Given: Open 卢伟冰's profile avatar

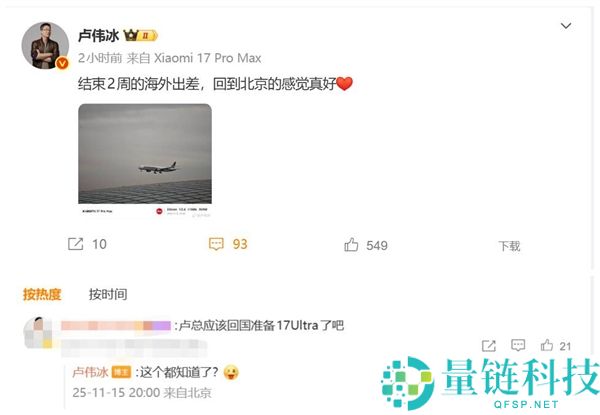Looking at the screenshot, I should tap(45, 46).
